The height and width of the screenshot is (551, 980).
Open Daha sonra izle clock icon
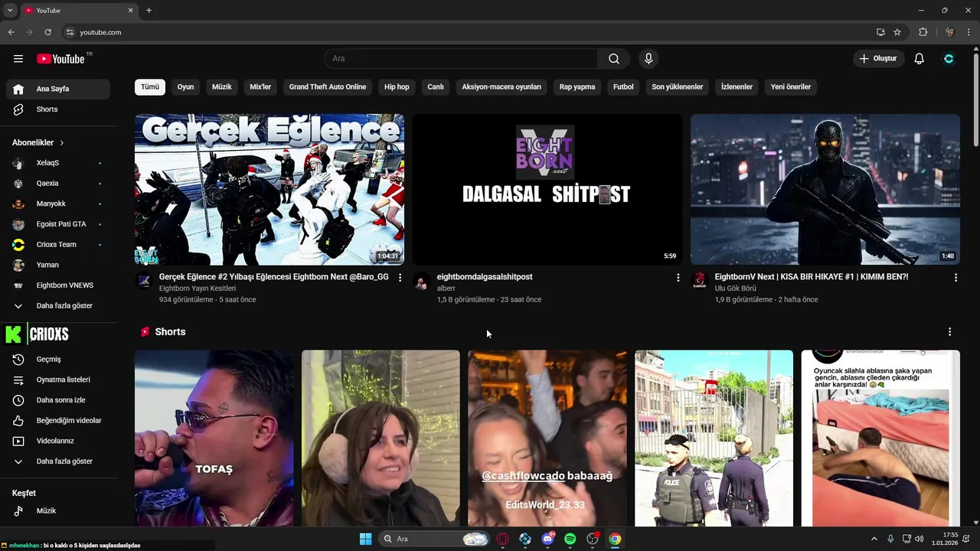pyautogui.click(x=18, y=400)
